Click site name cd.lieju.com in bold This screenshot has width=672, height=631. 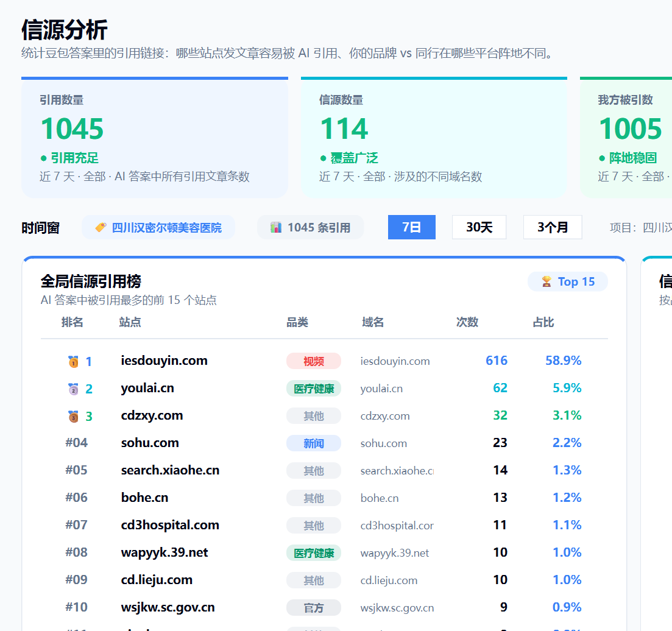pos(157,580)
